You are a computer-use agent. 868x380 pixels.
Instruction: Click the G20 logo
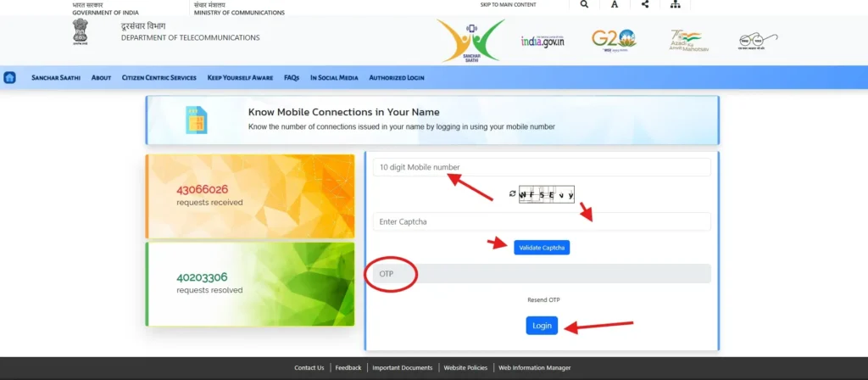click(x=614, y=39)
